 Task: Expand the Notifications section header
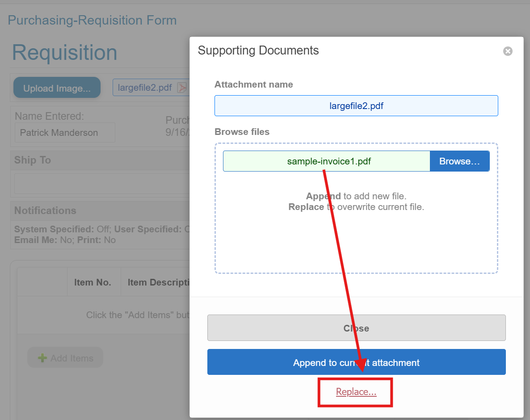coord(46,210)
